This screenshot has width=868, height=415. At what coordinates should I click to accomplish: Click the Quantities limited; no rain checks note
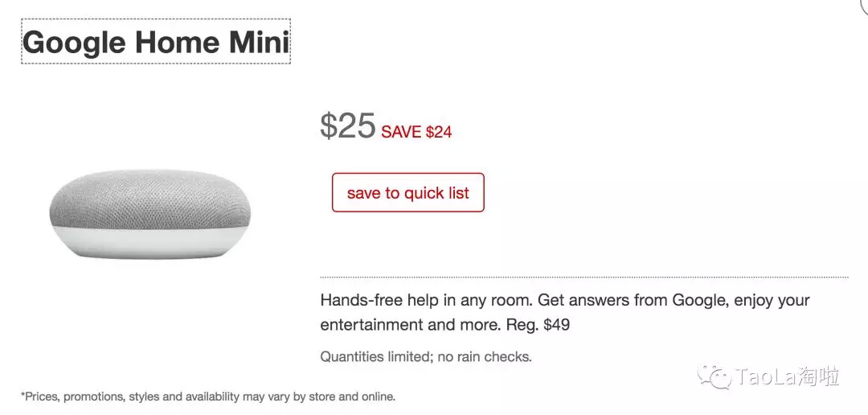[x=425, y=356]
